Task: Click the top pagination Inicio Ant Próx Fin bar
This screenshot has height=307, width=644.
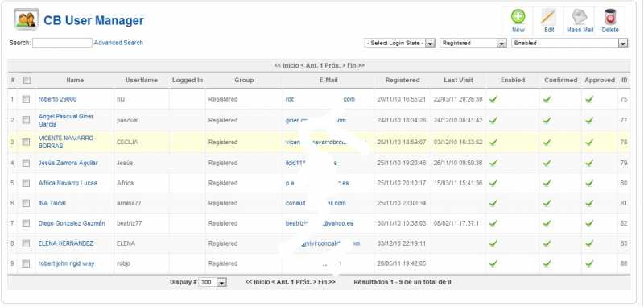Action: coord(319,66)
